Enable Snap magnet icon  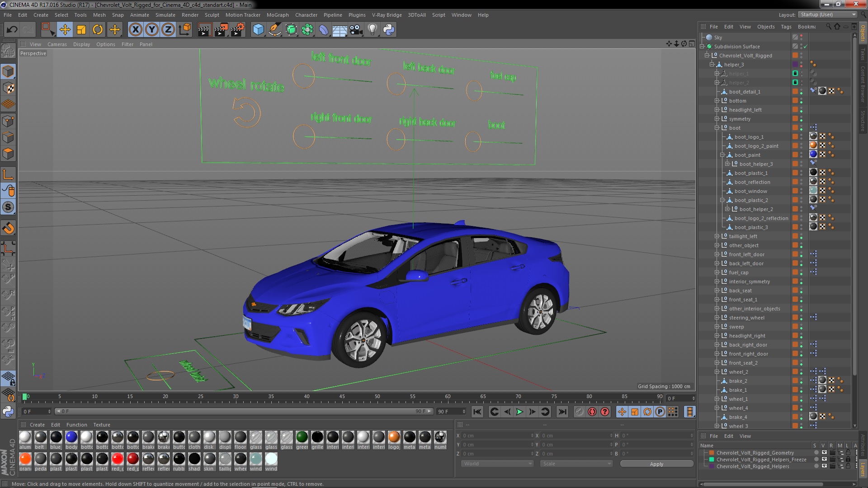point(8,228)
